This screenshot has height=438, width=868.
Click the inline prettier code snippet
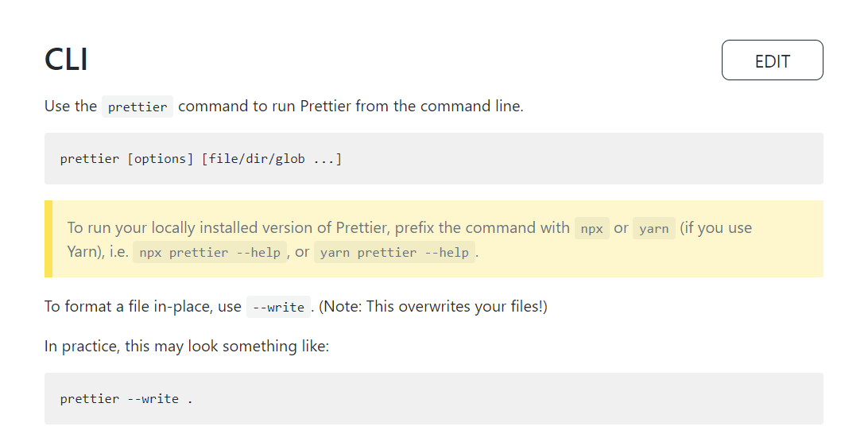coord(138,107)
